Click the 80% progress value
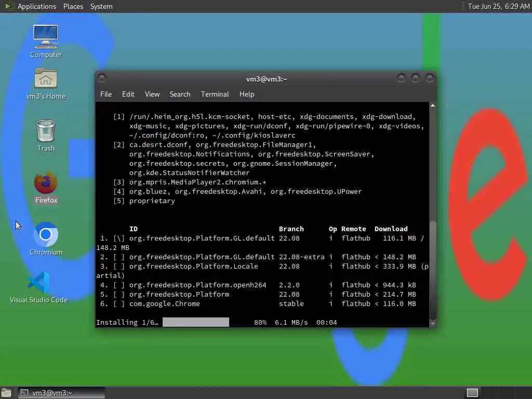The image size is (532, 399). (260, 322)
